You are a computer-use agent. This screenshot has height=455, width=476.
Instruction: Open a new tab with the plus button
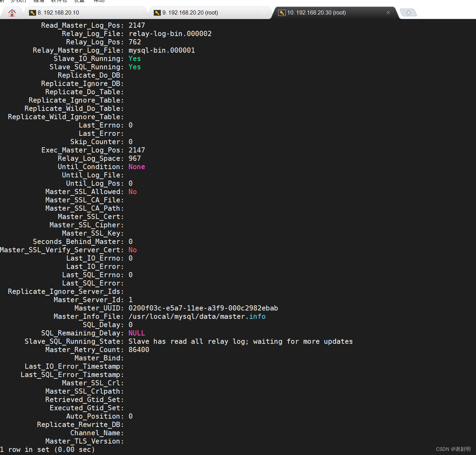click(x=408, y=12)
